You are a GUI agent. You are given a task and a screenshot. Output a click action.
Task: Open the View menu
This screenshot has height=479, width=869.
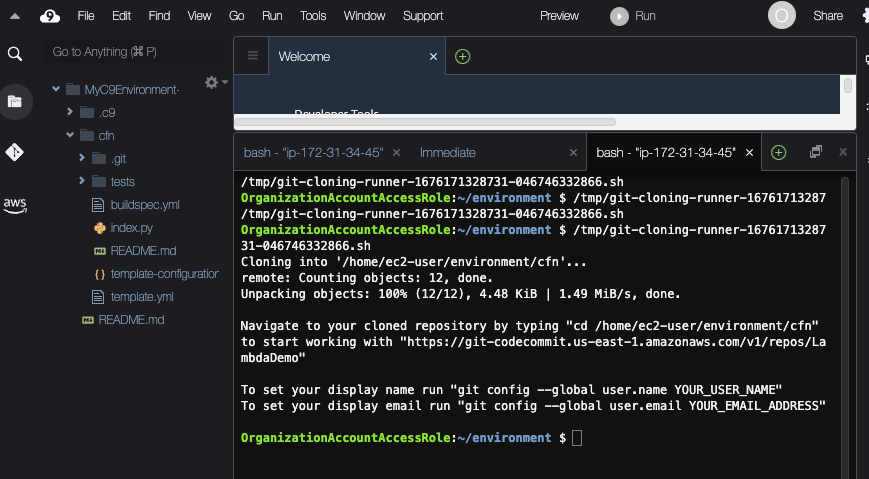tap(199, 16)
